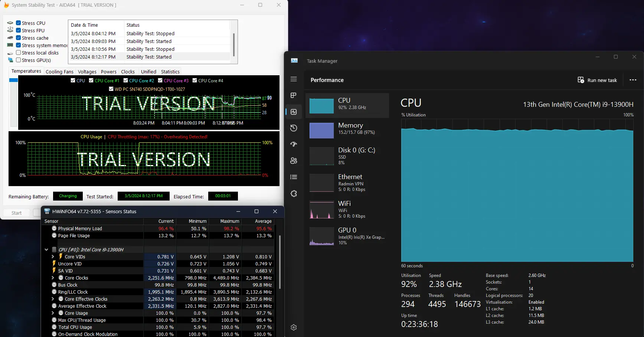Expand the Core Effective Clocks row
This screenshot has height=337, width=644.
[x=53, y=299]
